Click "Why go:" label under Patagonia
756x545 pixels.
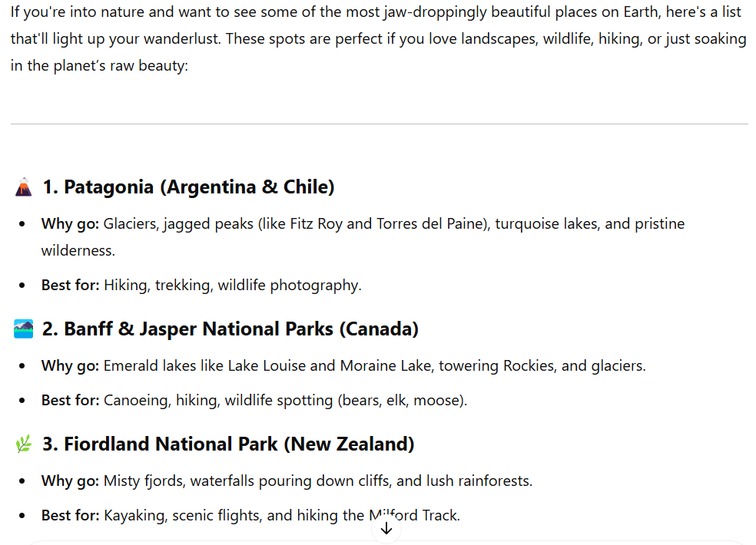[x=70, y=224]
